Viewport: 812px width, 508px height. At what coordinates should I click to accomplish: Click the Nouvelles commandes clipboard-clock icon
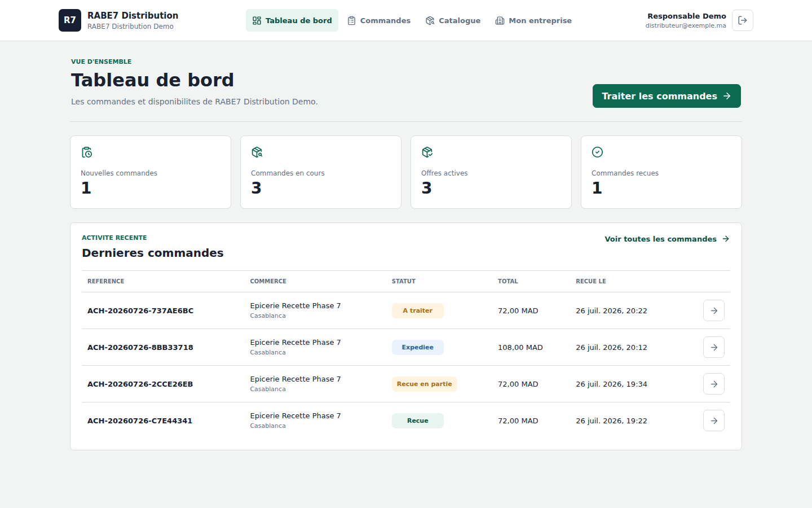click(x=87, y=152)
